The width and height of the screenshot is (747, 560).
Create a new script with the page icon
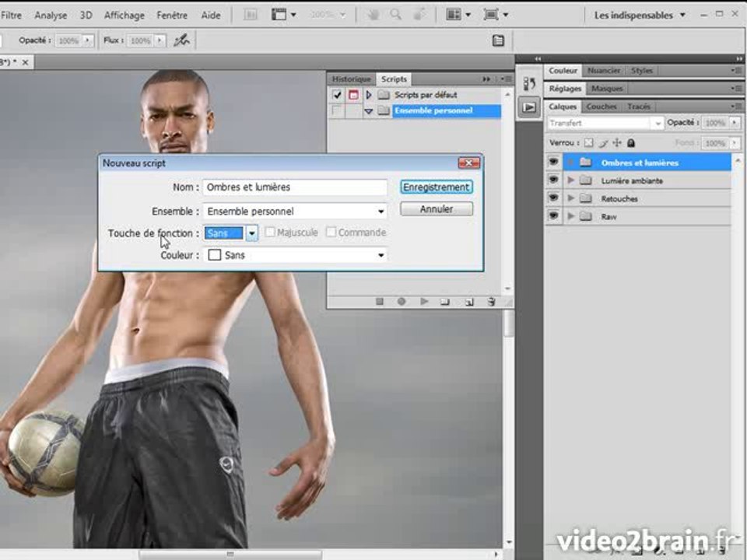tap(469, 302)
